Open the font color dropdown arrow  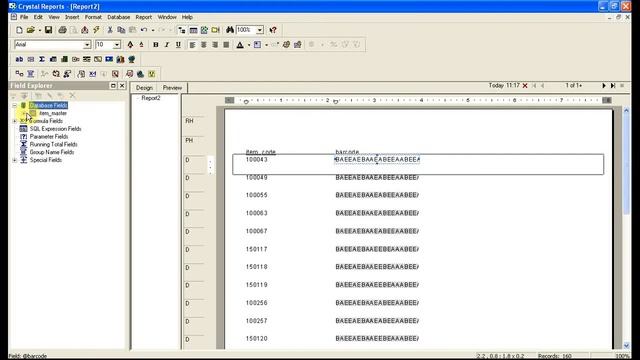coord(249,45)
